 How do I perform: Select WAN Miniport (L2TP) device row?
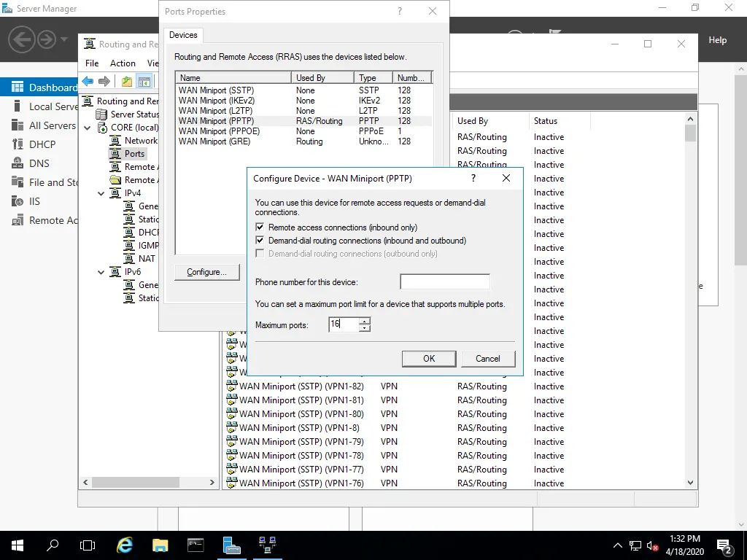pyautogui.click(x=304, y=111)
